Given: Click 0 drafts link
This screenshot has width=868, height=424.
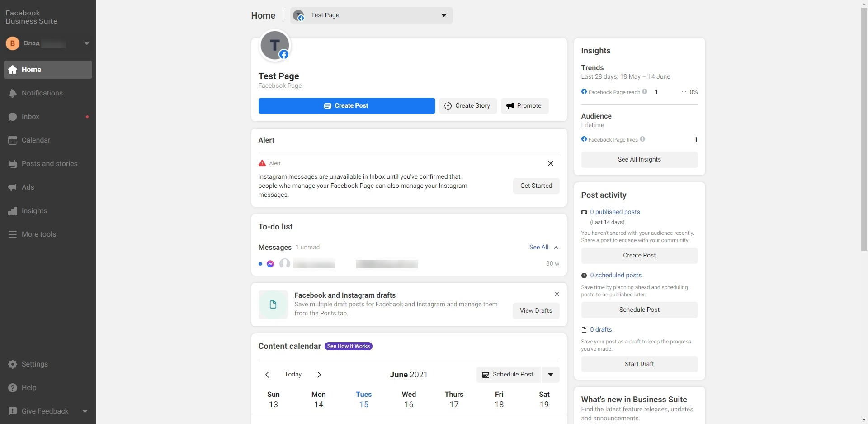Looking at the screenshot, I should (x=601, y=330).
